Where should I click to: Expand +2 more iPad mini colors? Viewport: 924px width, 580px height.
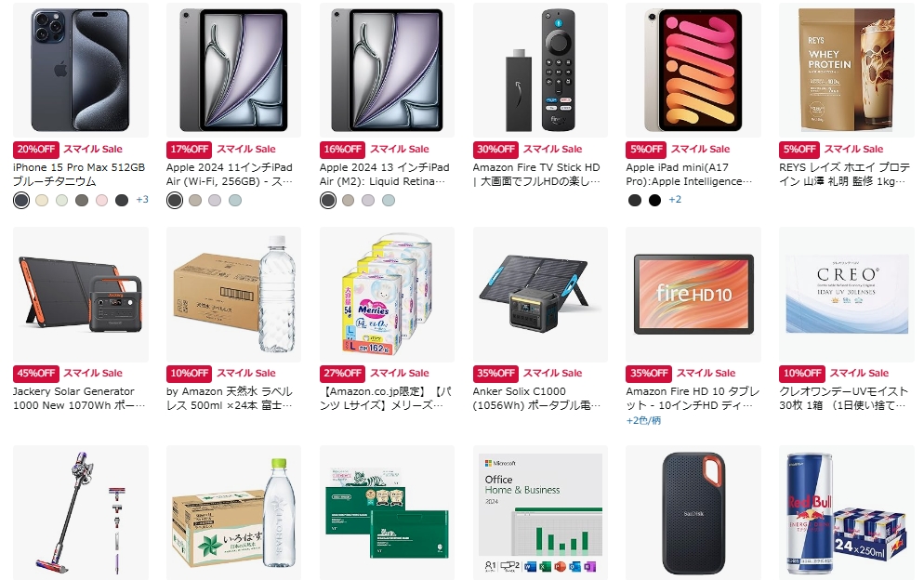675,200
